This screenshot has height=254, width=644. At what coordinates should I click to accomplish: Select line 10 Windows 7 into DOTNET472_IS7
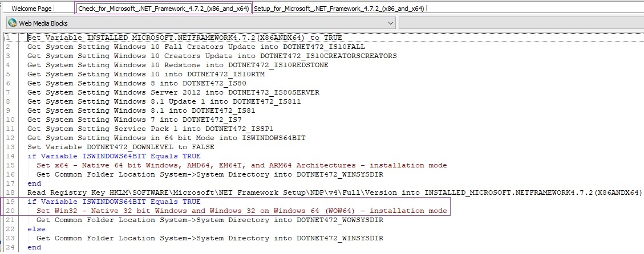click(134, 120)
